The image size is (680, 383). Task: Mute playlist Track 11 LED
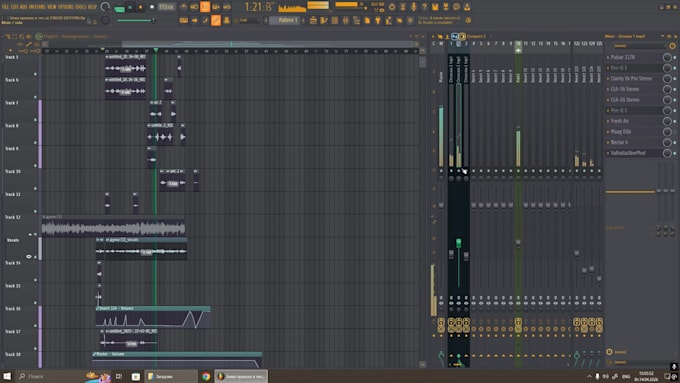[36, 212]
